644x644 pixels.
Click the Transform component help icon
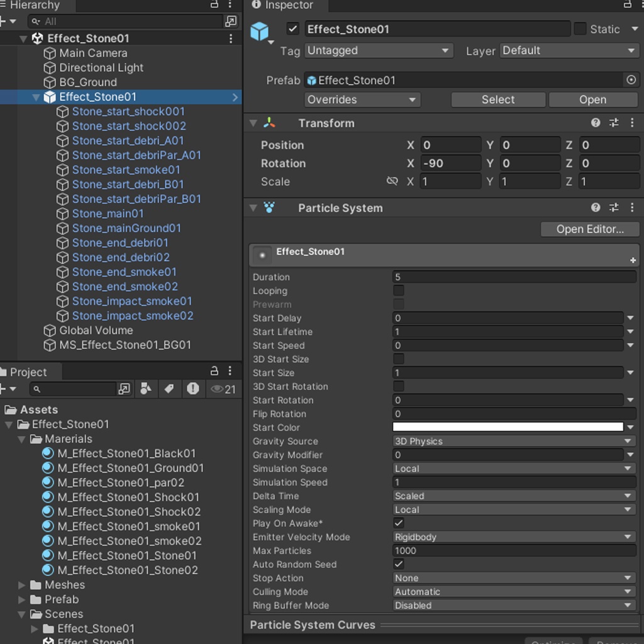tap(596, 123)
